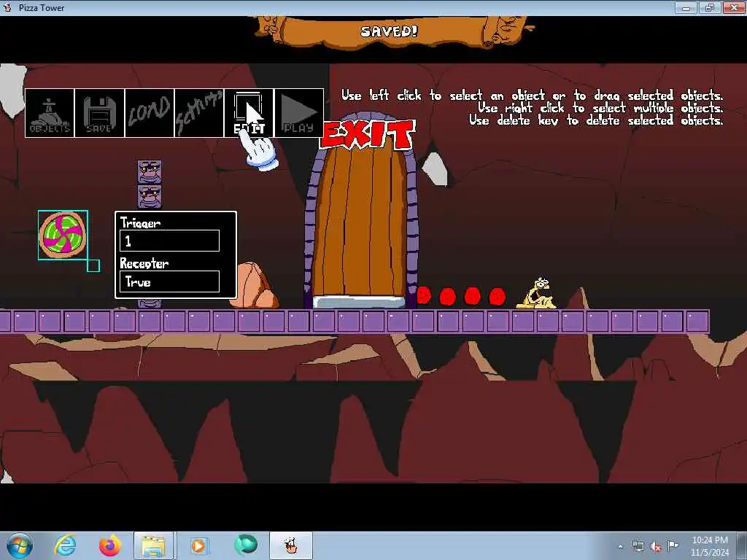747x560 pixels.
Task: Open the OBJECTS palette in the editor toolbar
Action: click(50, 113)
